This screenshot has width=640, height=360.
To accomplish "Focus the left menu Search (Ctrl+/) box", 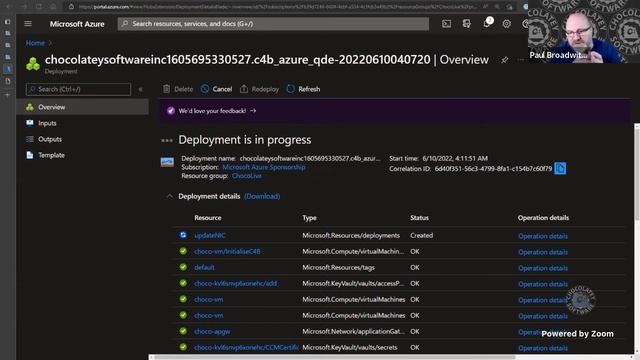I will pyautogui.click(x=78, y=89).
